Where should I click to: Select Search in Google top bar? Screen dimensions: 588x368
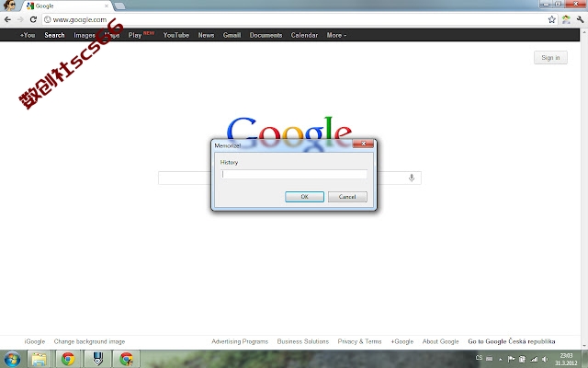[54, 35]
